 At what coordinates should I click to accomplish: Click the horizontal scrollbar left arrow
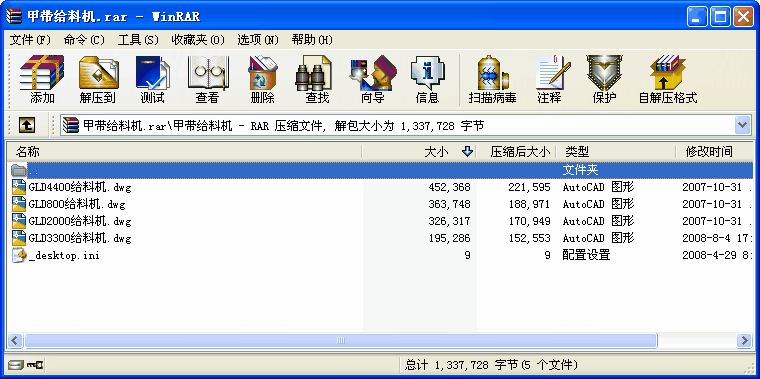(x=15, y=340)
